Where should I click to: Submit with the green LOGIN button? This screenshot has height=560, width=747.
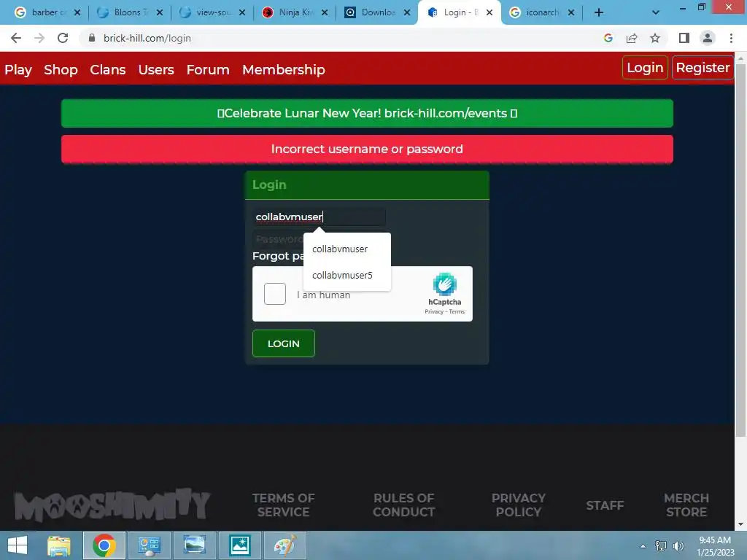point(284,343)
